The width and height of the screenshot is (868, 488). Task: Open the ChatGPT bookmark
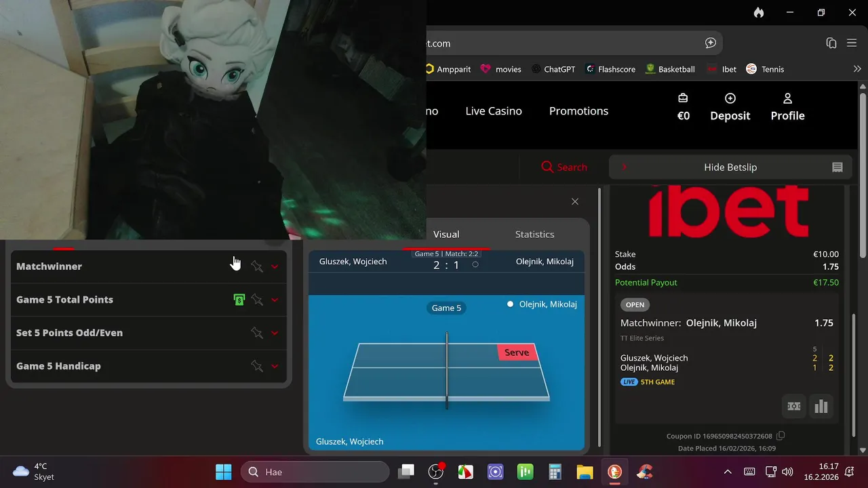click(553, 69)
